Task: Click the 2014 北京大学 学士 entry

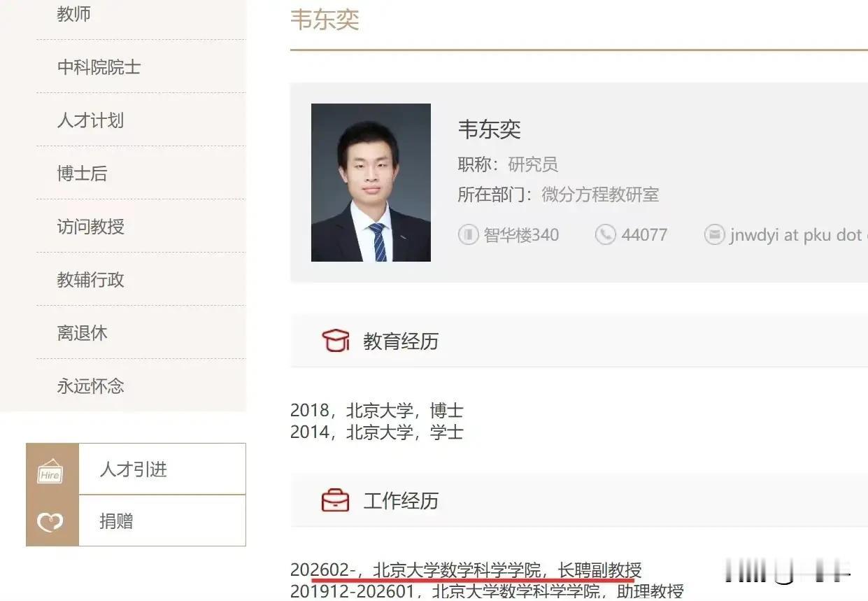Action: [x=376, y=432]
